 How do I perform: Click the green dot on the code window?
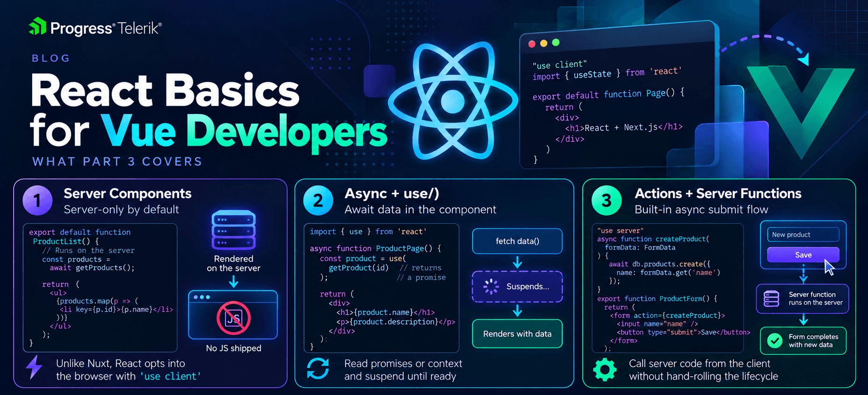[x=556, y=42]
